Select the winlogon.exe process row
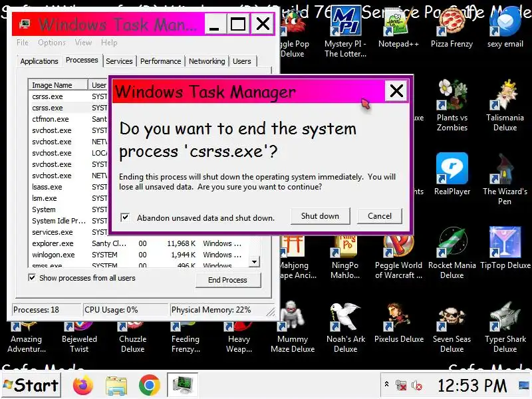This screenshot has width=532, height=399. [139, 255]
